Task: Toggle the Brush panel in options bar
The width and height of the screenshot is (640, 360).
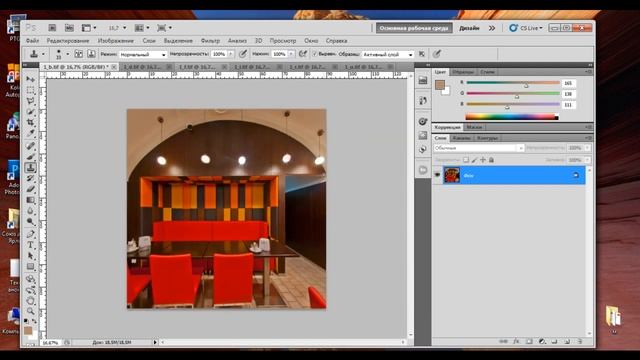Action: pos(79,54)
